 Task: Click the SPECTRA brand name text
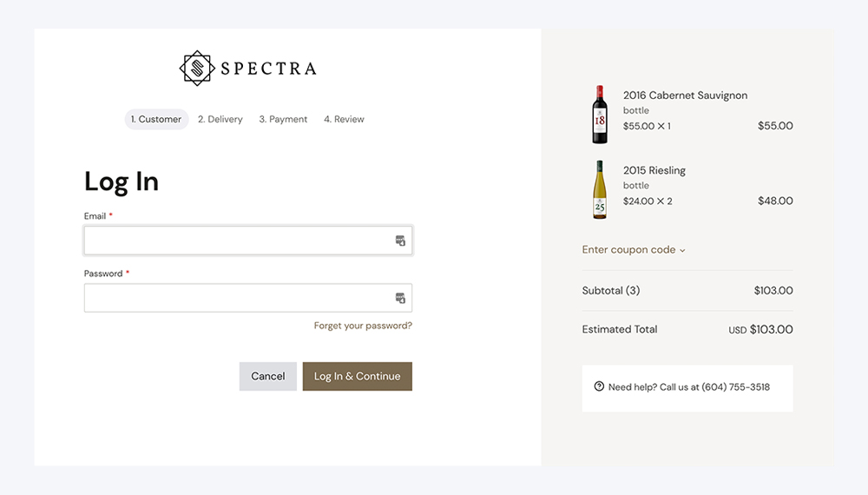point(268,69)
